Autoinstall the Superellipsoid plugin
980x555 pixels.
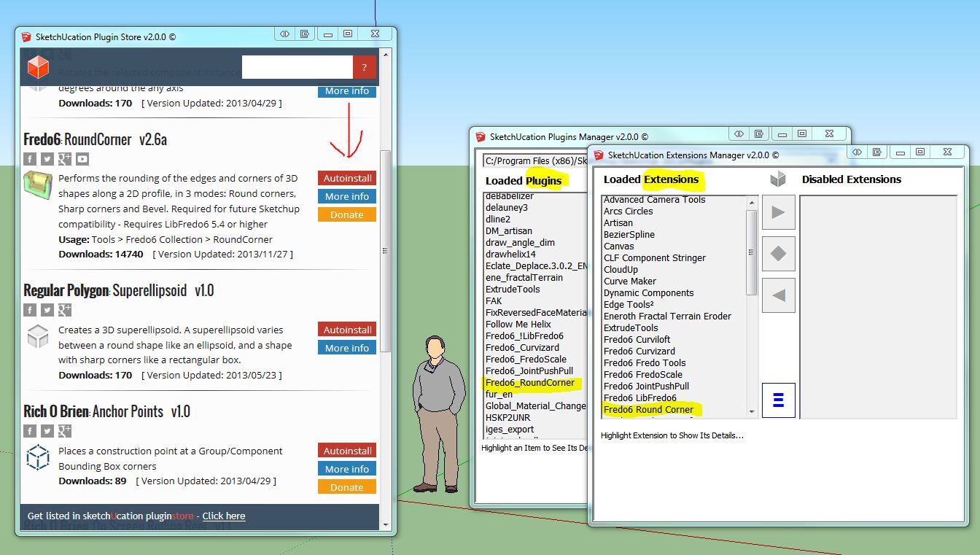click(347, 330)
